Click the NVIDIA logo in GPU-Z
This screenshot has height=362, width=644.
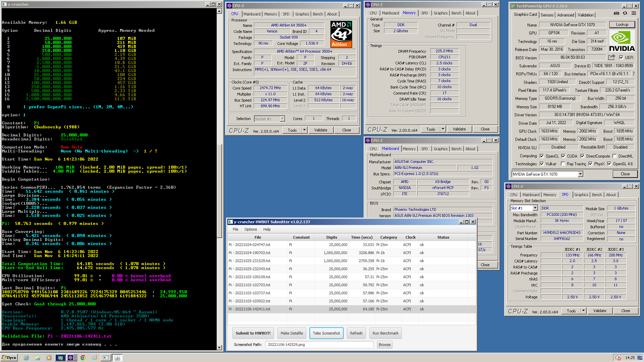click(622, 41)
